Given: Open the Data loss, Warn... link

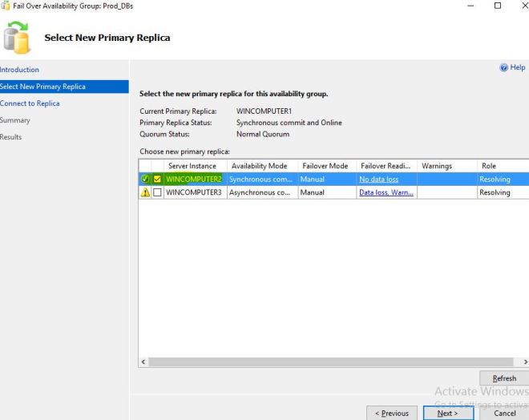Looking at the screenshot, I should (x=386, y=193).
